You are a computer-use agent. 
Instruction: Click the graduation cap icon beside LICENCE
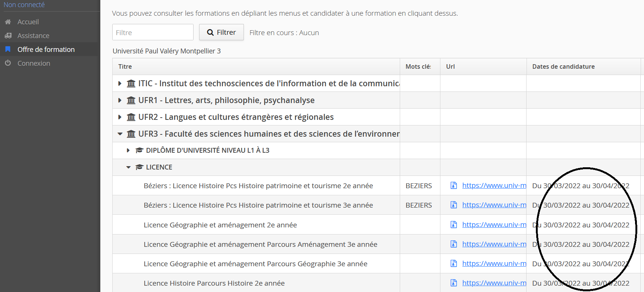[x=139, y=167]
